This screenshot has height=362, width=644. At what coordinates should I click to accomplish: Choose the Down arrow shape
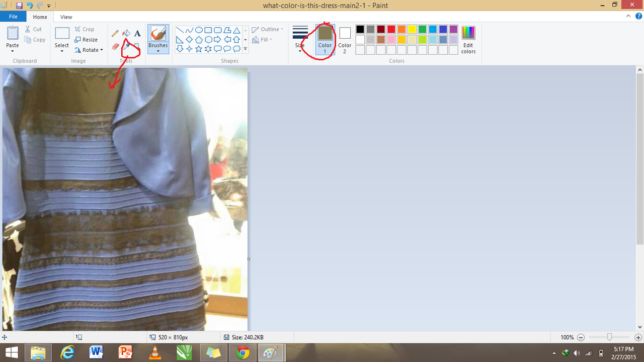tap(180, 49)
